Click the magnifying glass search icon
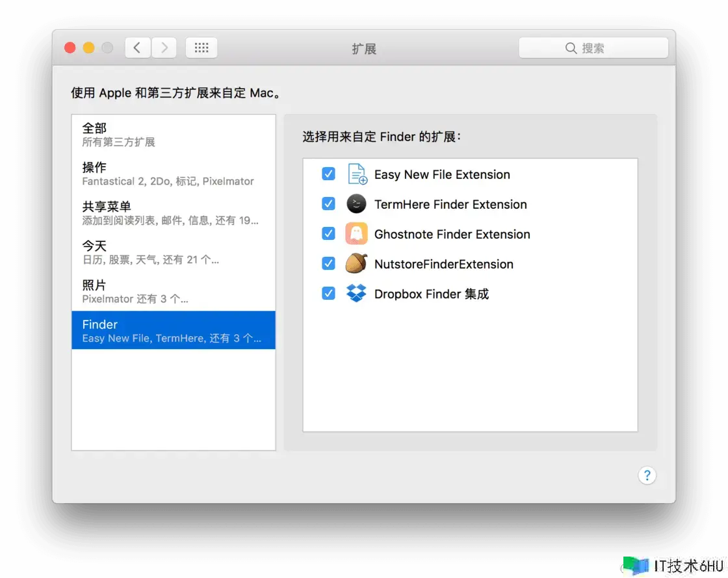728x578 pixels. tap(571, 48)
